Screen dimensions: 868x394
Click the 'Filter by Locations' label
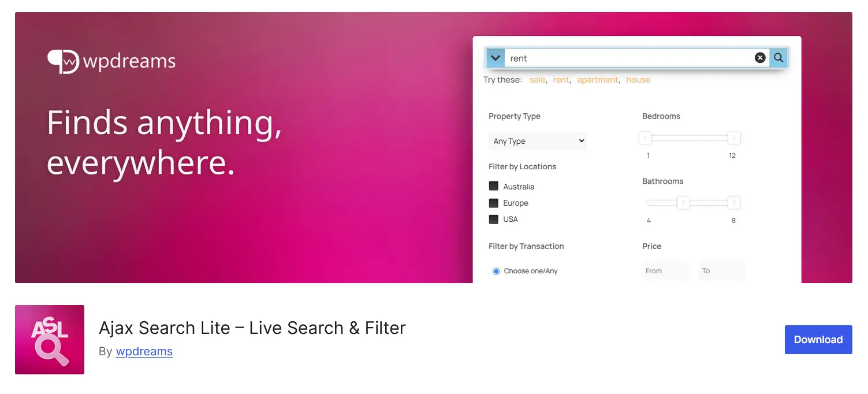point(523,166)
